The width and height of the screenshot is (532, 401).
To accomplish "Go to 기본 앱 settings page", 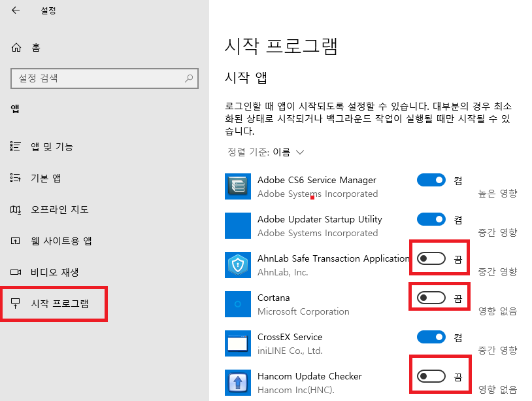I will pyautogui.click(x=46, y=178).
